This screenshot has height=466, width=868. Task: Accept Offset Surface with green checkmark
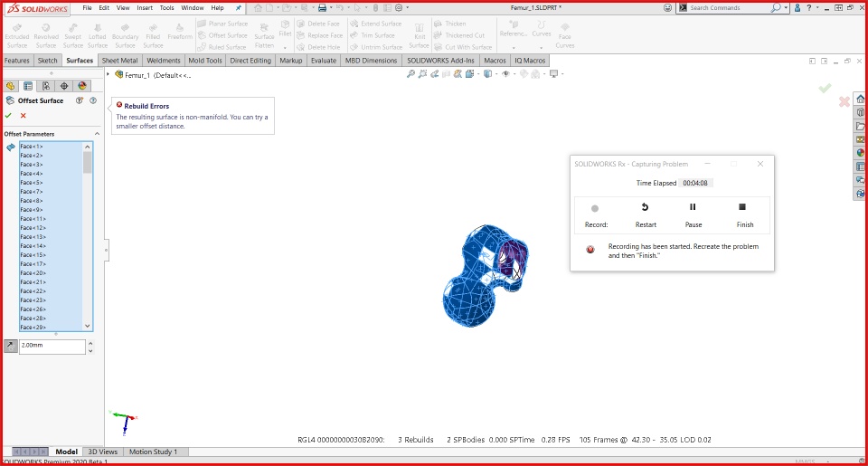click(x=8, y=115)
